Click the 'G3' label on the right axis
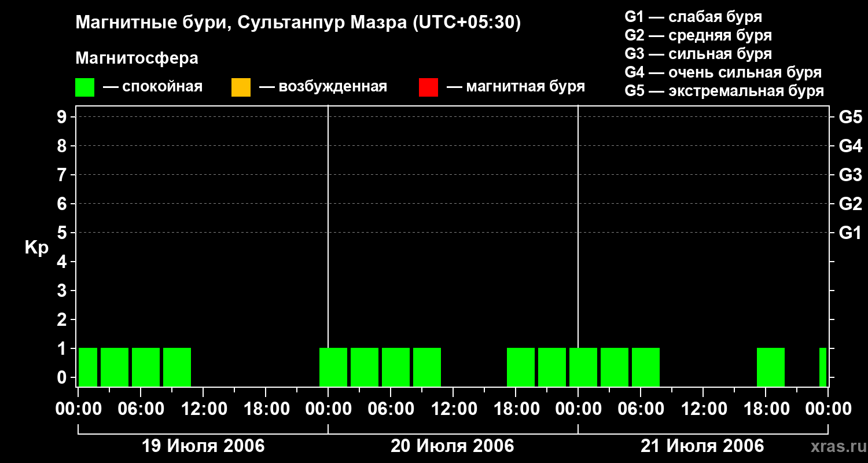Screen dimensions: 868x463 click(x=850, y=175)
